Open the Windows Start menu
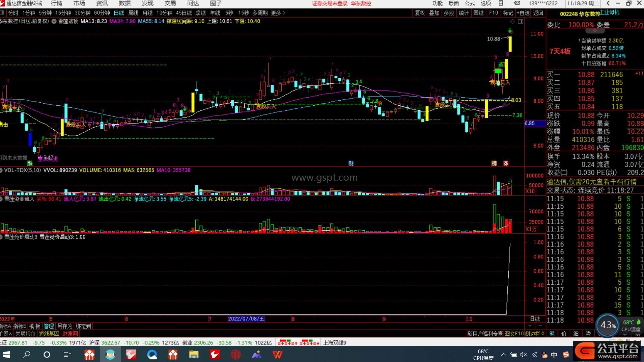The width and height of the screenshot is (644, 362). (6, 355)
